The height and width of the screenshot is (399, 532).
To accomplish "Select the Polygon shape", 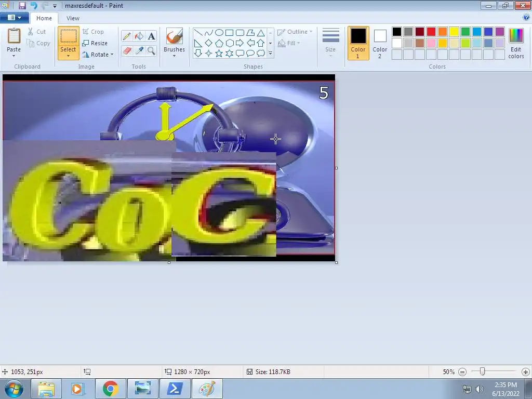I will [x=250, y=33].
